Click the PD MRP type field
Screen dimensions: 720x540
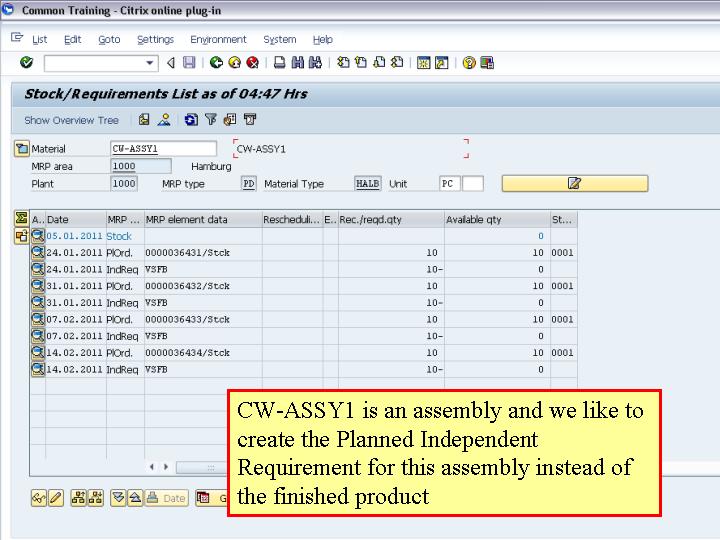(249, 184)
